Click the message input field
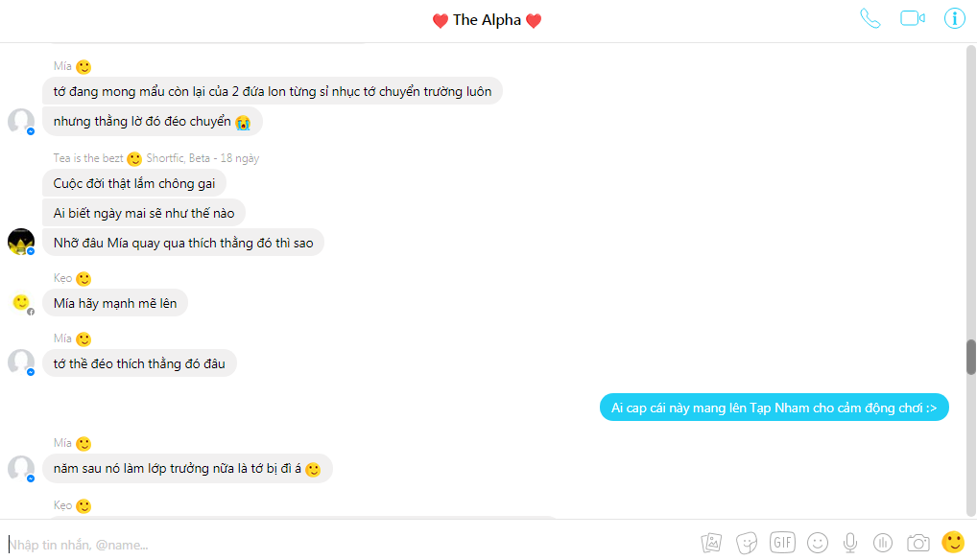 coord(349,545)
